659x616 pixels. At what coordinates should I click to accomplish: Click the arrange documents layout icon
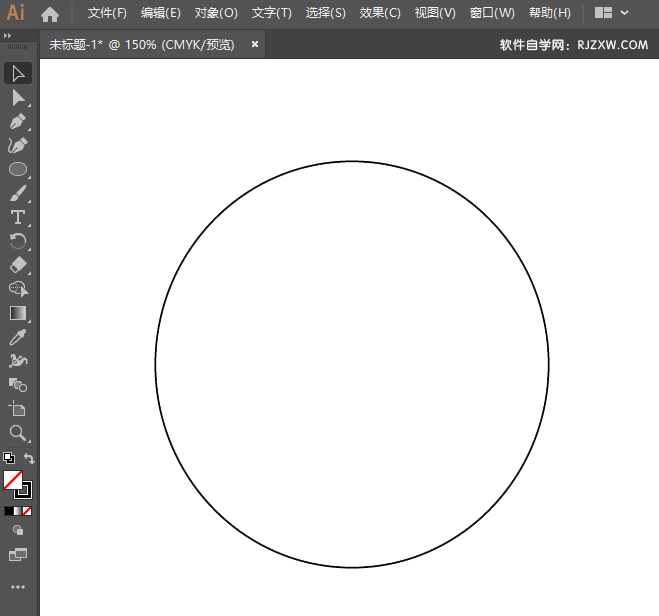(603, 13)
